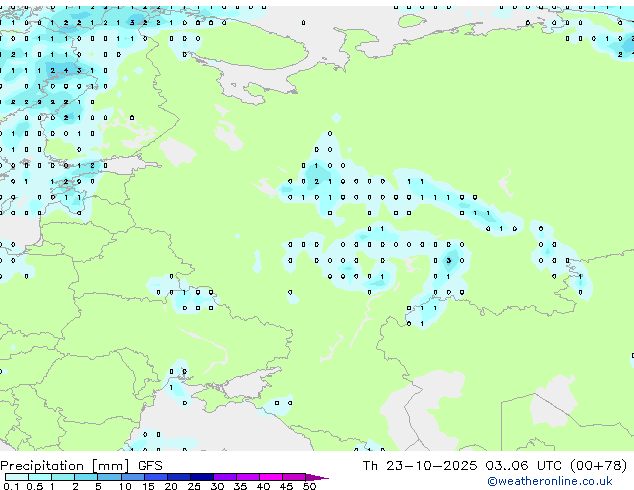Click the '10' legend scale label
Image resolution: width=634 pixels, height=490 pixels.
coord(125,486)
